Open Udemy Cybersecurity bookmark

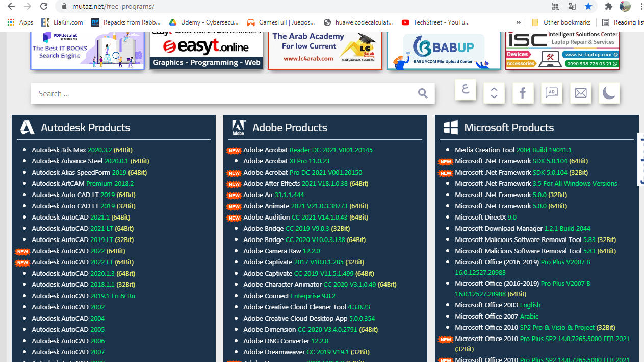[x=204, y=22]
